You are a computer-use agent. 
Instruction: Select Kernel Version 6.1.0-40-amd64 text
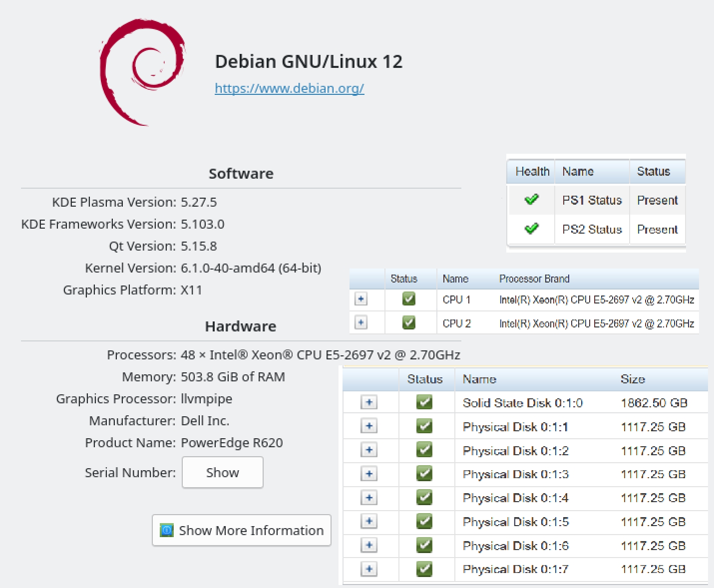[251, 268]
